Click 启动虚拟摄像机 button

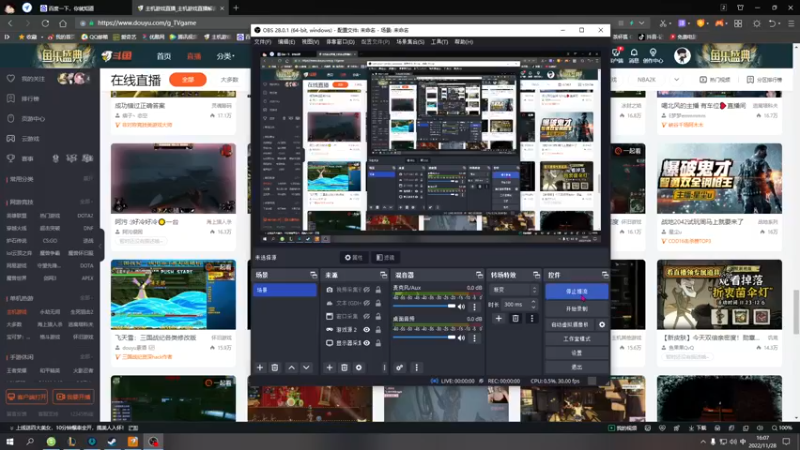(x=570, y=324)
